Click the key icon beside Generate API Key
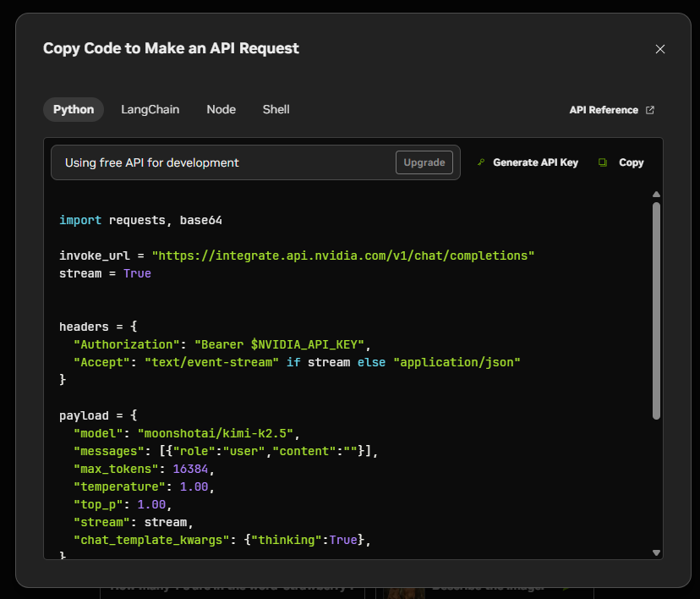The image size is (700, 599). coord(481,162)
